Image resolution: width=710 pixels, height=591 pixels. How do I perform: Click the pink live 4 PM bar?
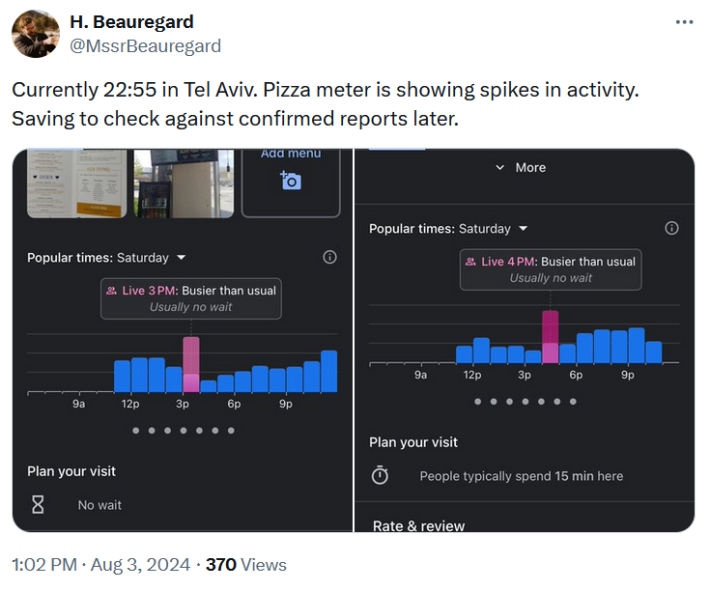[550, 337]
